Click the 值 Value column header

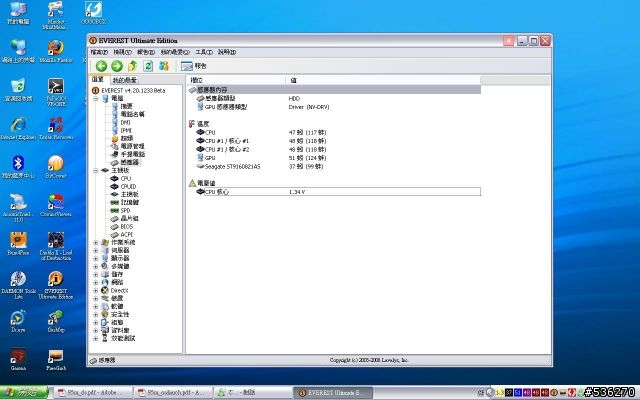coord(383,80)
